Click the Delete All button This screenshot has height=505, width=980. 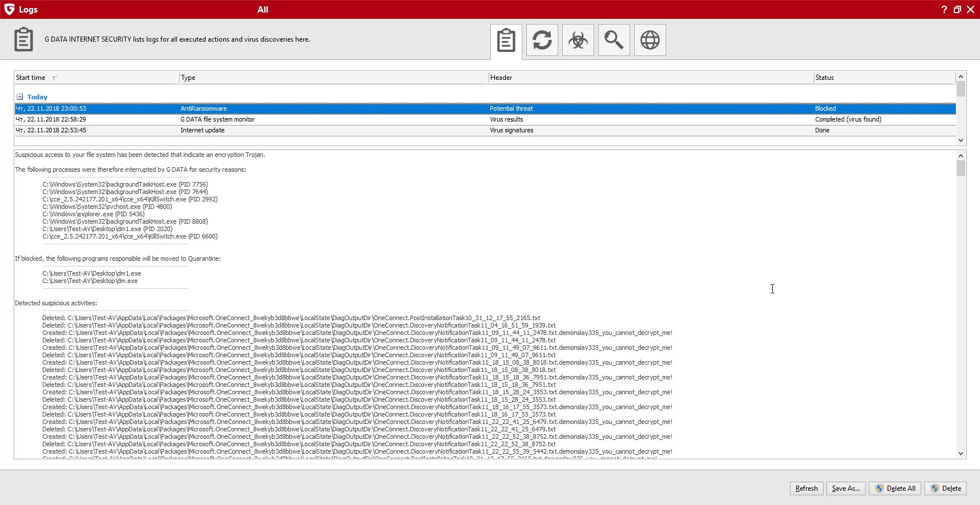pyautogui.click(x=895, y=488)
